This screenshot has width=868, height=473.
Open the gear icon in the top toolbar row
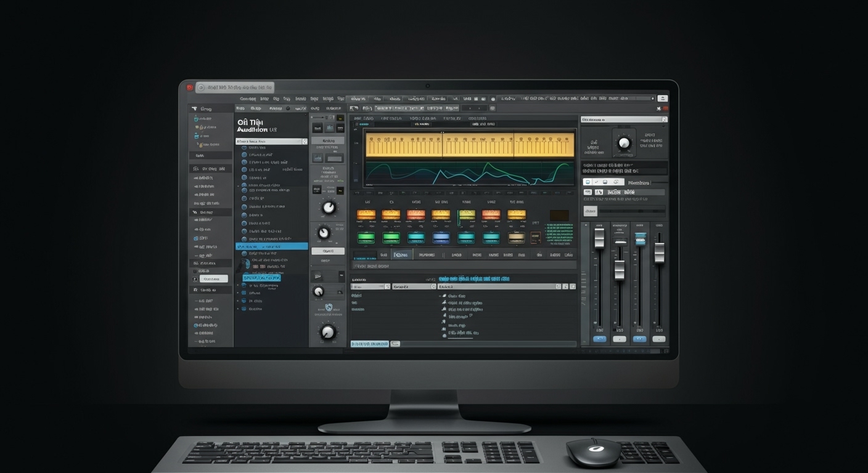[x=493, y=99]
